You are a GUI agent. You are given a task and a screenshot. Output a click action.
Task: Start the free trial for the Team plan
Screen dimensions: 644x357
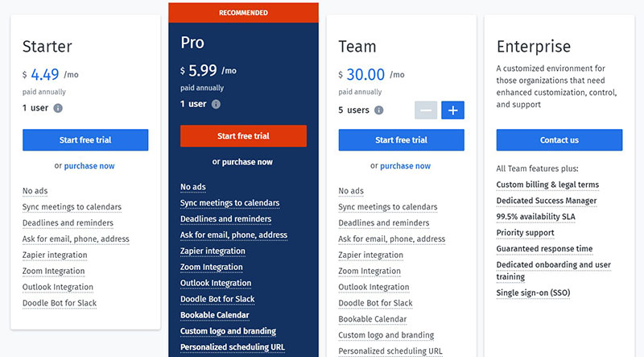pyautogui.click(x=401, y=140)
